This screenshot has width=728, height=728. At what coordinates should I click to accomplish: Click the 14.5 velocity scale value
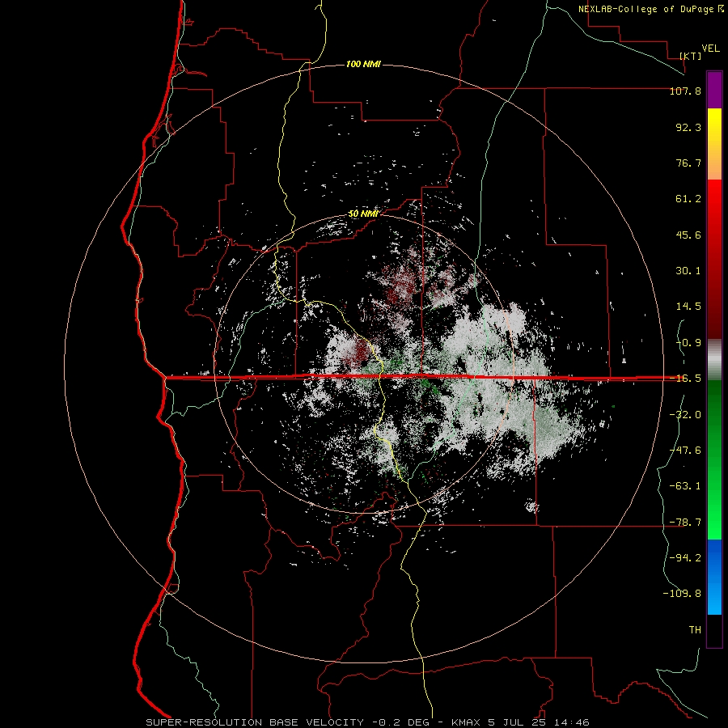click(x=688, y=307)
